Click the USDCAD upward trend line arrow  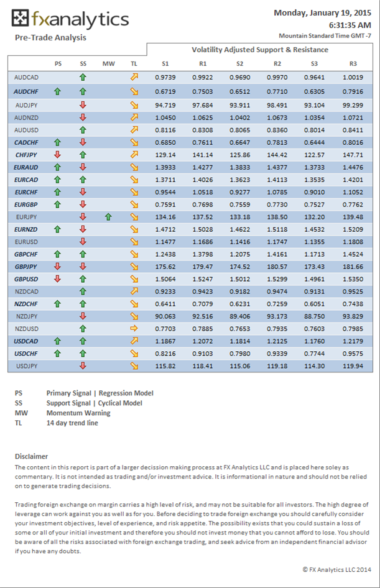(x=134, y=341)
